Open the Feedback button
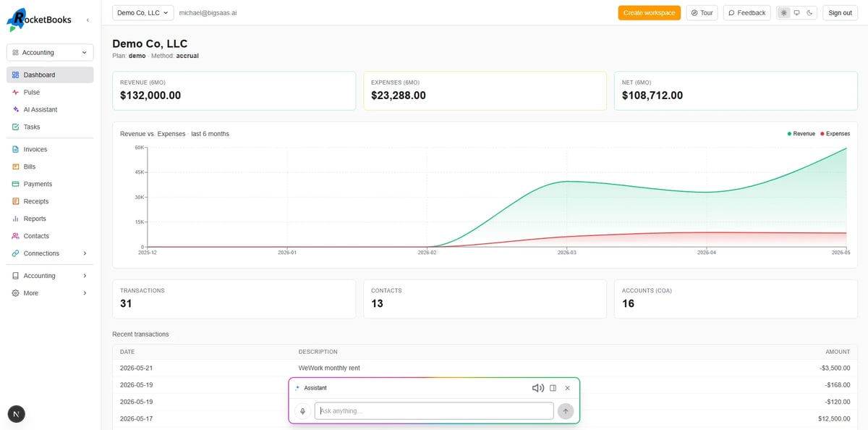 pyautogui.click(x=746, y=12)
